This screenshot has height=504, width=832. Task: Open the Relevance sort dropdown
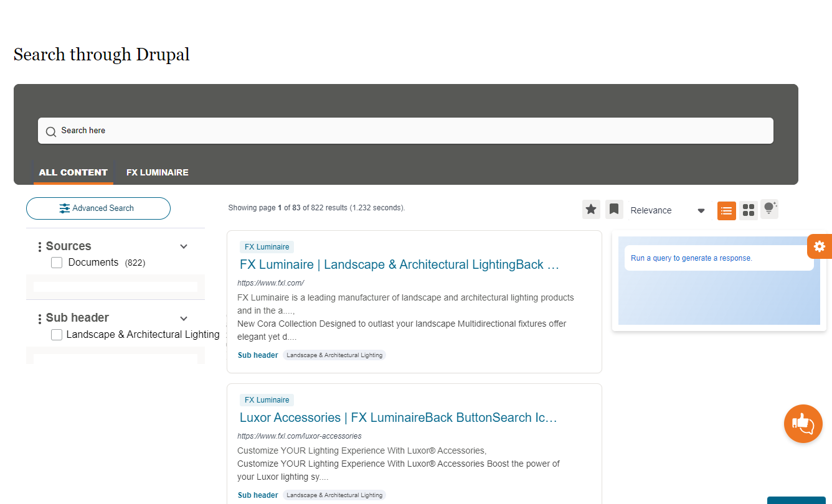click(x=667, y=210)
